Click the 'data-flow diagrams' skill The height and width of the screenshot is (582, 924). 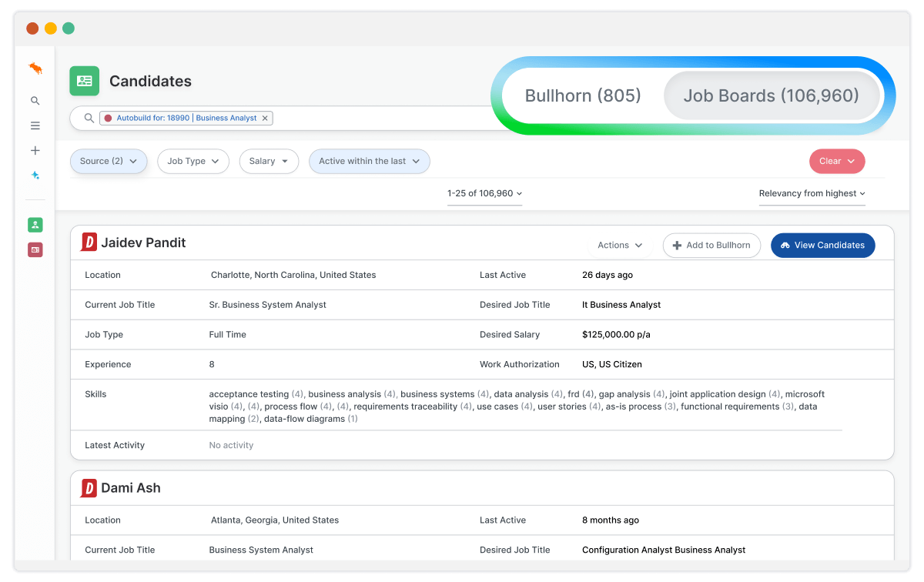click(x=304, y=419)
